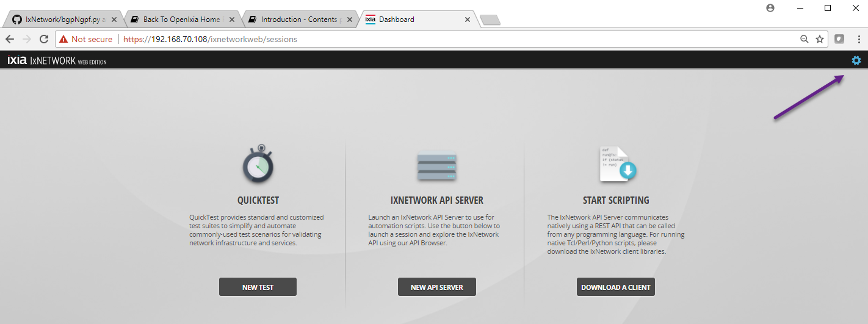
Task: Click the browser extension icon
Action: pyautogui.click(x=839, y=39)
